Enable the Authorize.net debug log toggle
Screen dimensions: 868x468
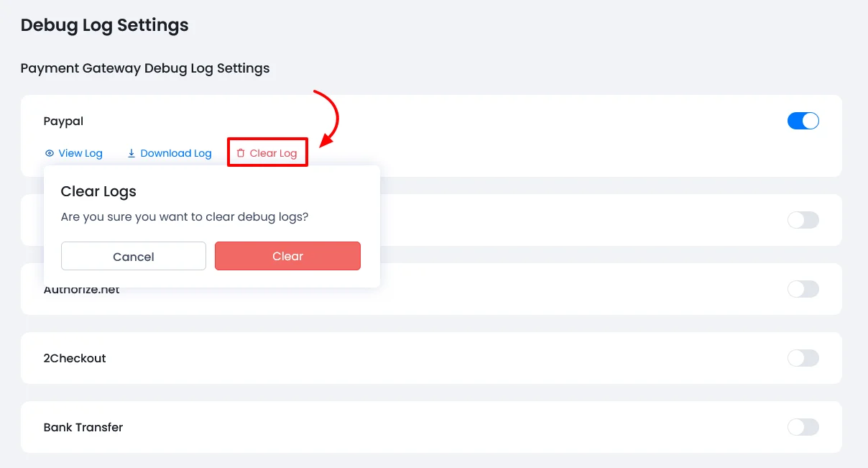tap(803, 289)
